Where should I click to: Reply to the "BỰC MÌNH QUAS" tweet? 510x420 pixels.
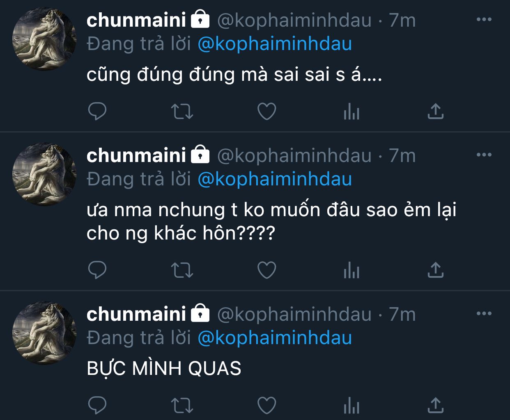pos(97,405)
